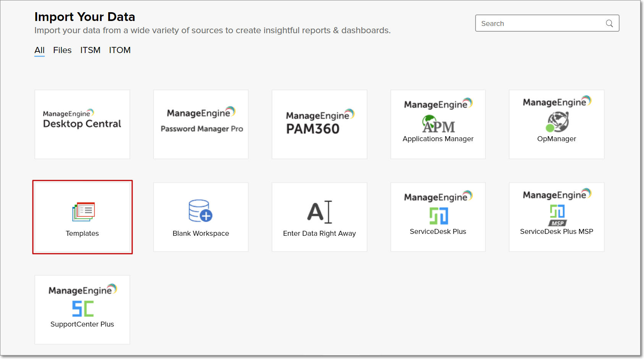Pick the ServiceDesk Plus MSP icon
Screen dimensions: 644x359
pos(557,215)
